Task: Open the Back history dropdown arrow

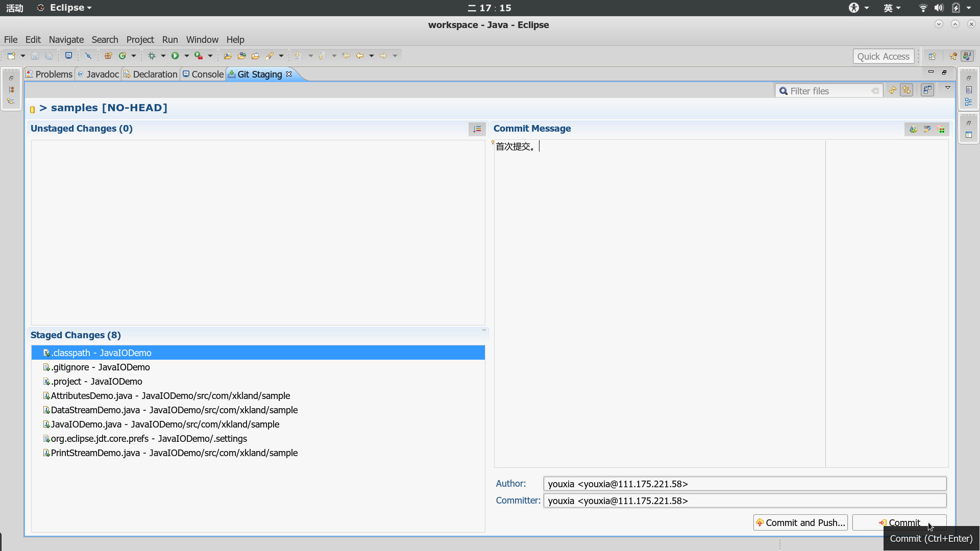Action: click(372, 56)
